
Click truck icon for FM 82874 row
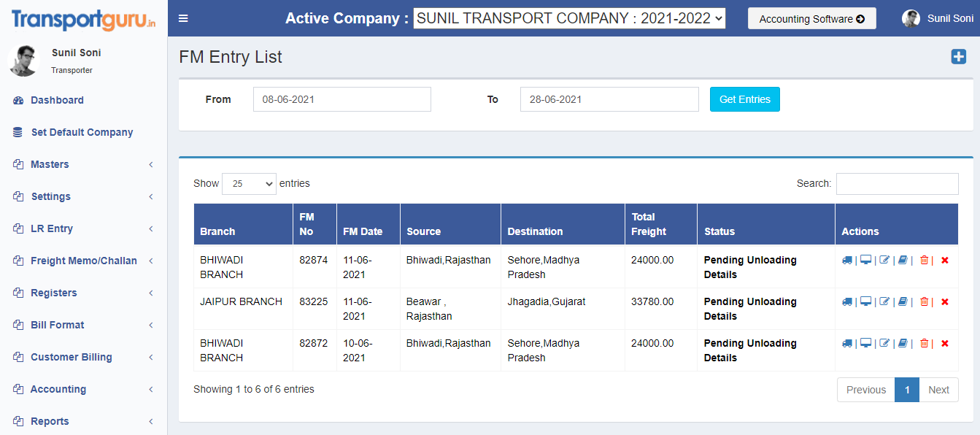[847, 260]
